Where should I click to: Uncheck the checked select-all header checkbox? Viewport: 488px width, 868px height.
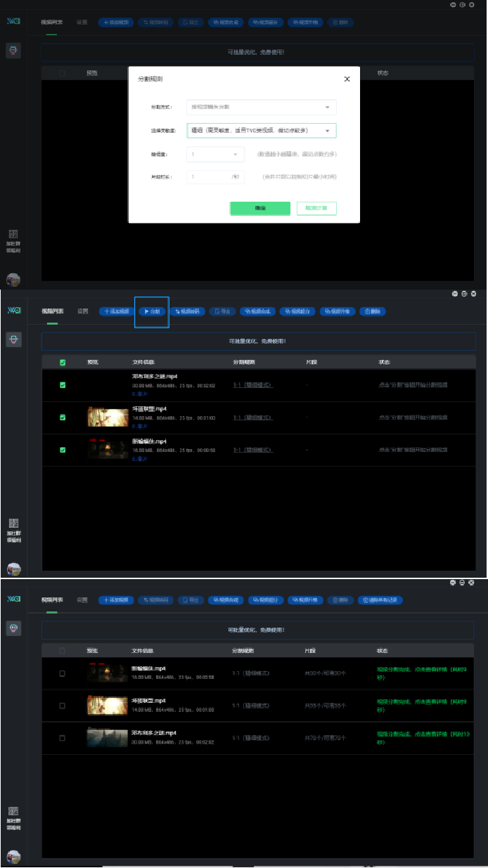63,362
